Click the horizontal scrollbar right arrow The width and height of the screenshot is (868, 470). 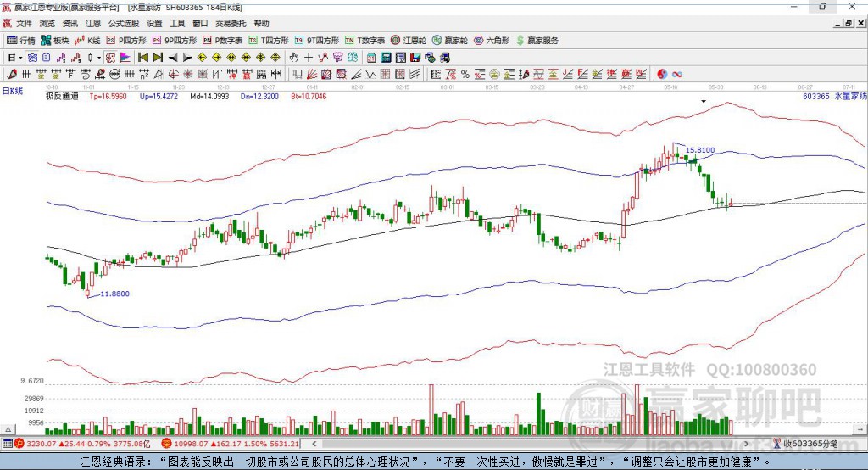point(746,444)
